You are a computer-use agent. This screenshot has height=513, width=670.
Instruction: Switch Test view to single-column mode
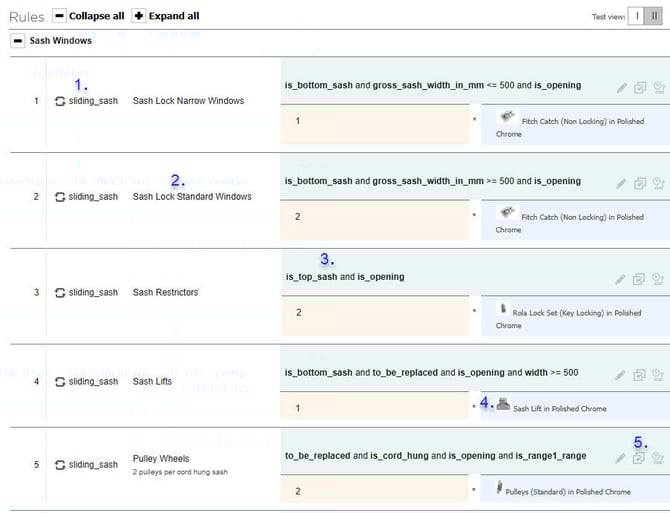pos(636,17)
